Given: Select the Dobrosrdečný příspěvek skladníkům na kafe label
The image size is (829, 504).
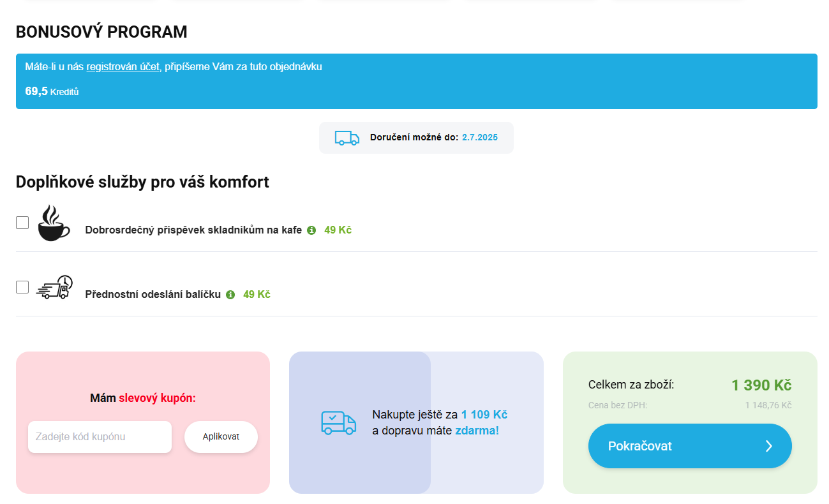Looking at the screenshot, I should tap(193, 230).
